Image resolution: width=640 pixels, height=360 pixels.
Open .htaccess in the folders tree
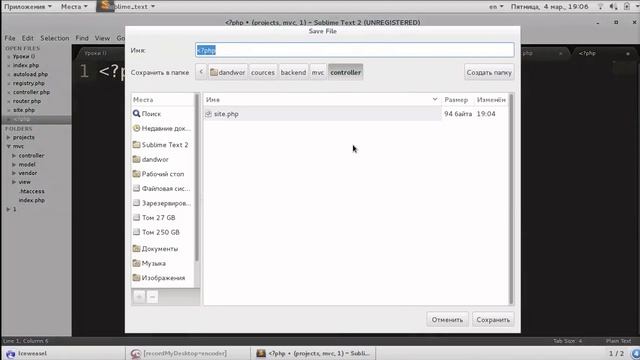31,191
